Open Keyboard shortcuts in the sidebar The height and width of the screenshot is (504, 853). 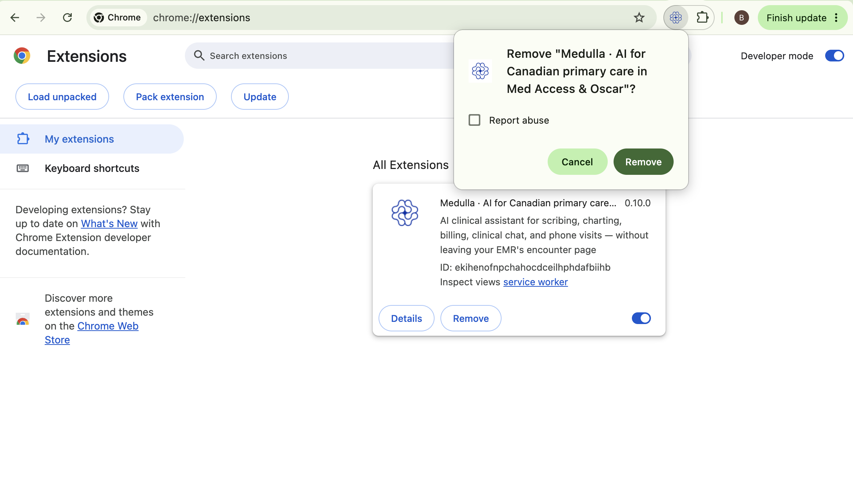[x=92, y=168]
